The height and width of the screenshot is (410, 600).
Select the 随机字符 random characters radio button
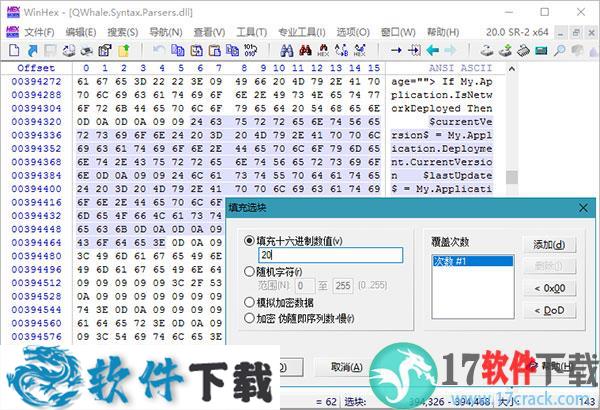point(249,272)
